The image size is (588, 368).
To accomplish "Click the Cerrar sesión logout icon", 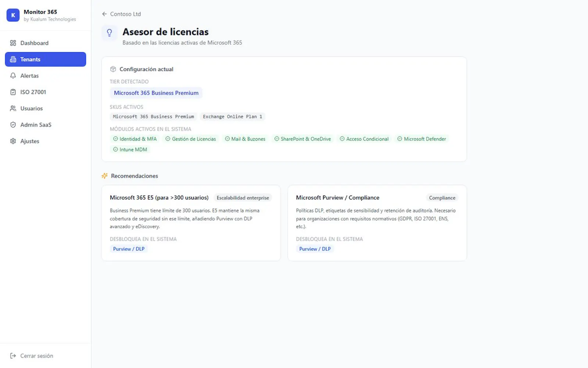I will (13, 356).
